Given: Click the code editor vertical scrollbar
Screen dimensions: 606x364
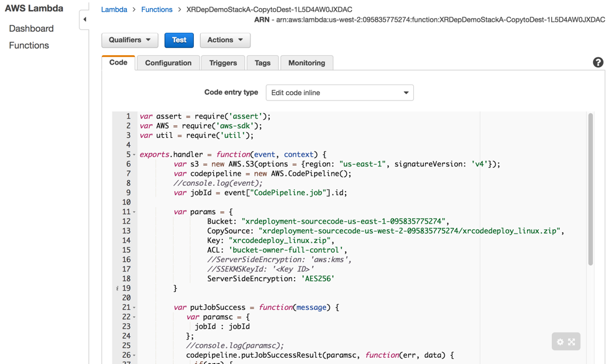Looking at the screenshot, I should click(590, 189).
